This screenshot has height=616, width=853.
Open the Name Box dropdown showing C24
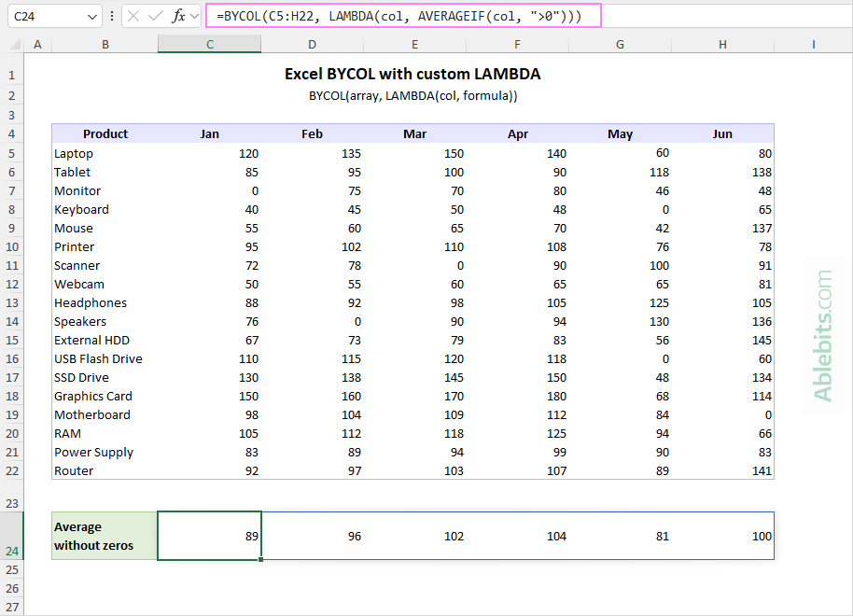[x=91, y=16]
